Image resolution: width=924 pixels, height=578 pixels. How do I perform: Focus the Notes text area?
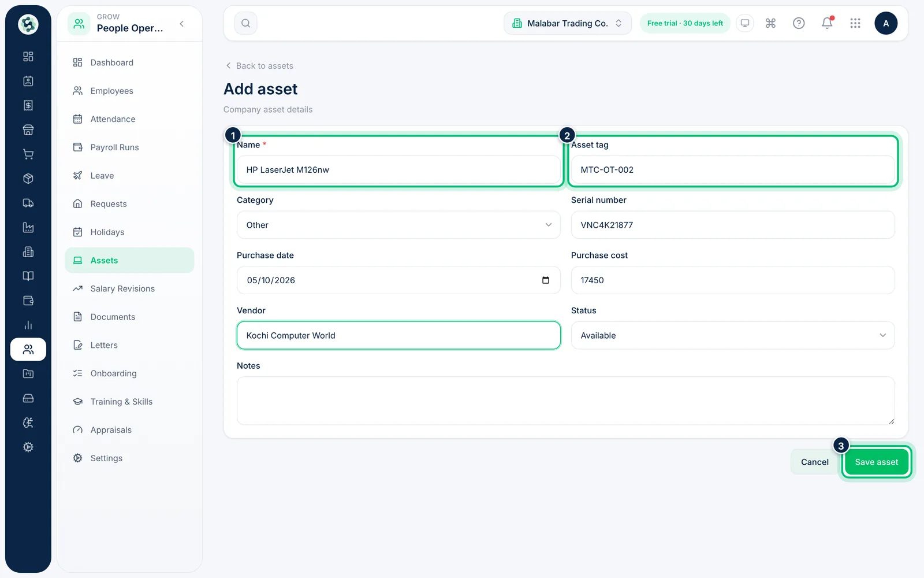565,401
